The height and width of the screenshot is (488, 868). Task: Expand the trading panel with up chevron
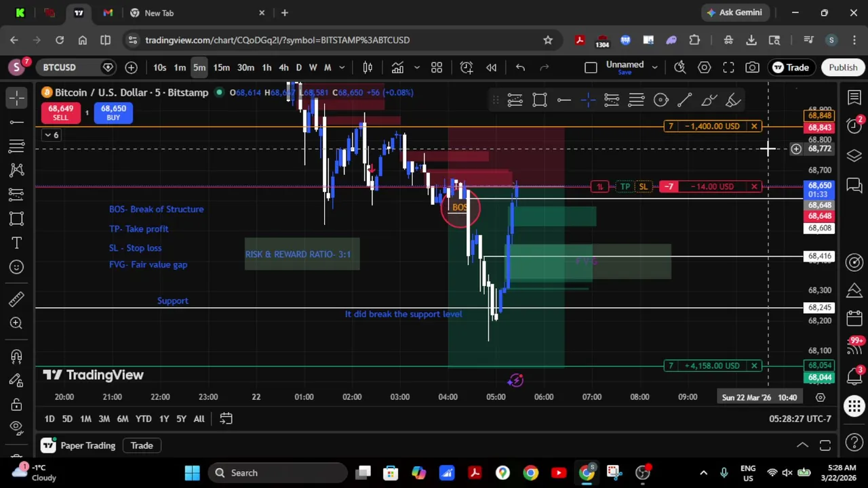[802, 445]
